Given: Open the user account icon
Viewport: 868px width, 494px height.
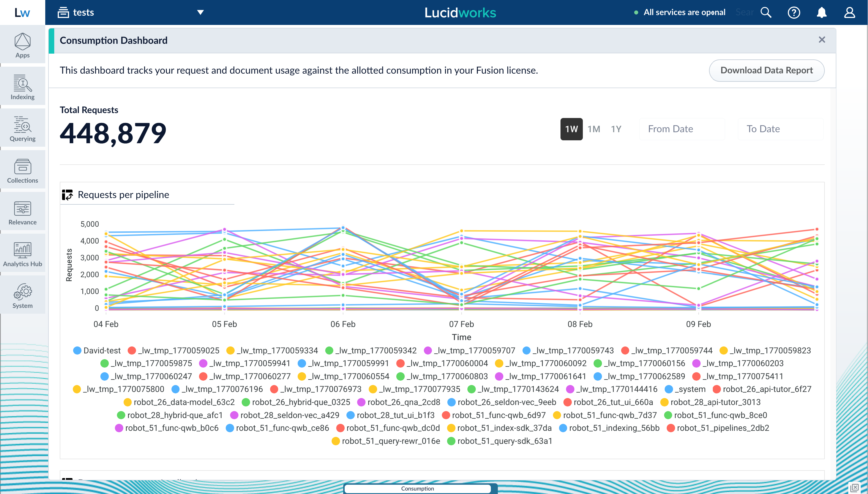Looking at the screenshot, I should (849, 12).
